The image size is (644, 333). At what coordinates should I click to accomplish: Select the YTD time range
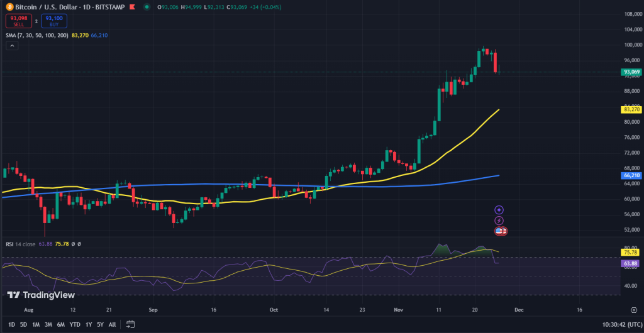tap(75, 324)
